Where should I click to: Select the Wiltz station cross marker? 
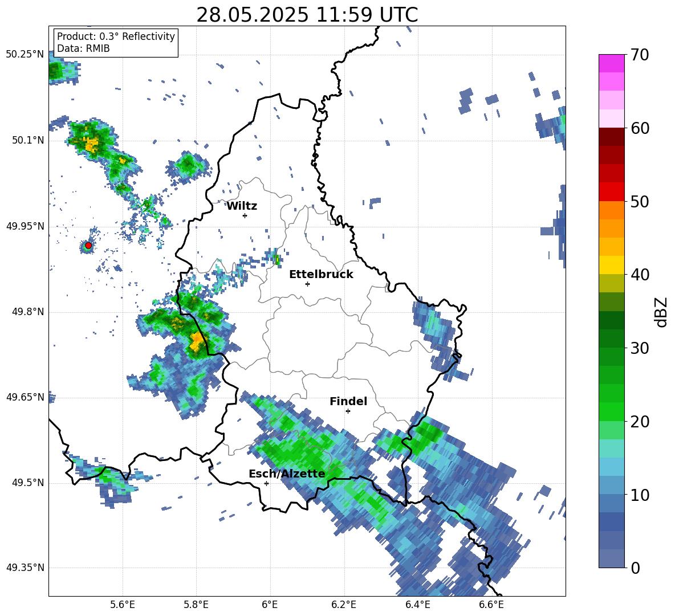(x=245, y=215)
